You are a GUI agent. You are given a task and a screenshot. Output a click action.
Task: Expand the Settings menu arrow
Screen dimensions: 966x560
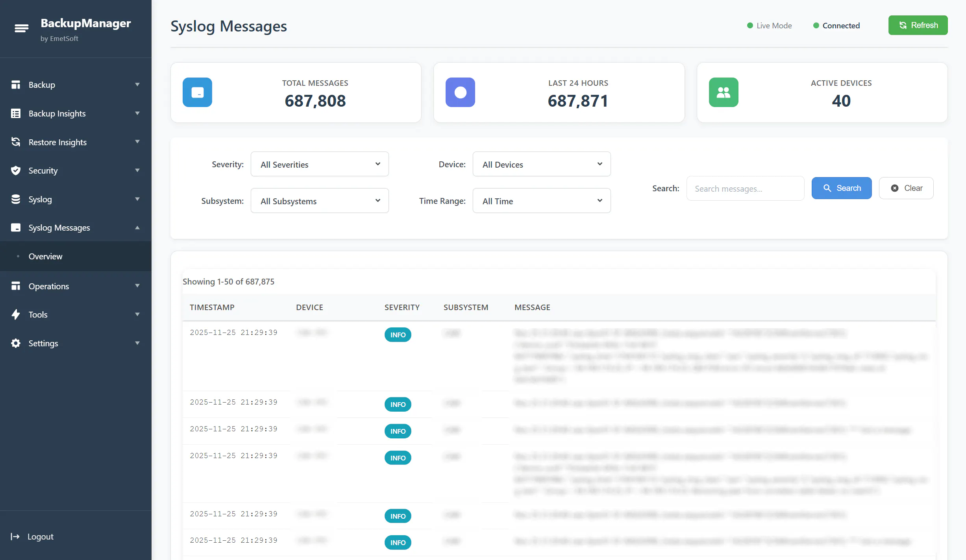[137, 343]
